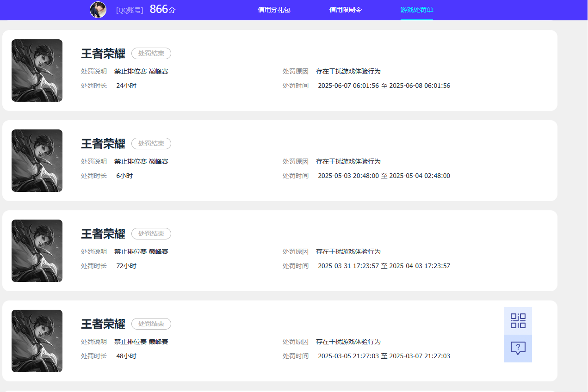Click the date range starting 2025-05-03 20:48:00
This screenshot has width=588, height=392.
pos(384,176)
